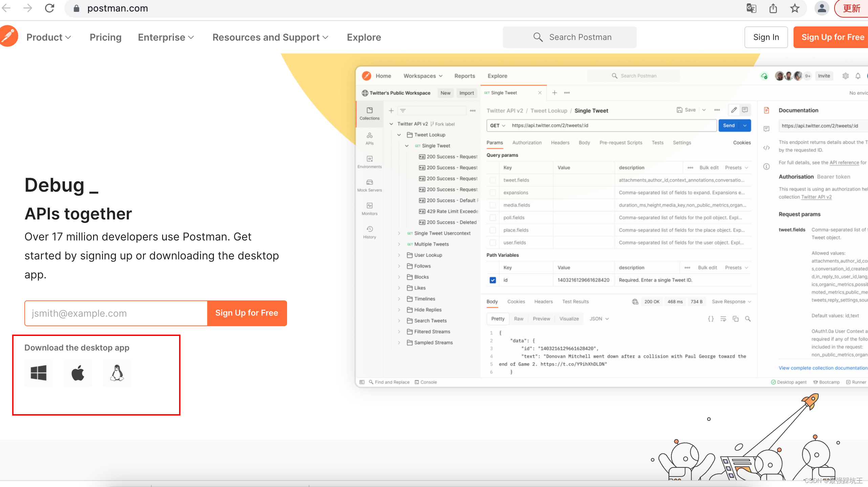Image resolution: width=868 pixels, height=487 pixels.
Task: Uncheck the id path variable checkbox
Action: pyautogui.click(x=493, y=280)
